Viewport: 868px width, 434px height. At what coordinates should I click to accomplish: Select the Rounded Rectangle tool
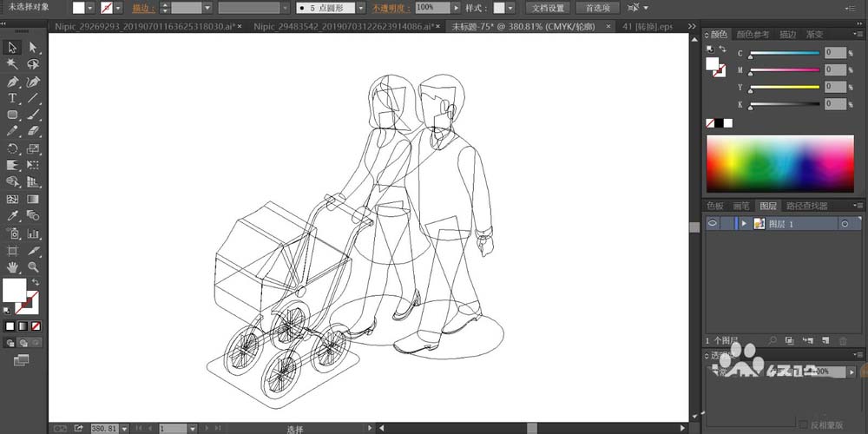pos(12,115)
